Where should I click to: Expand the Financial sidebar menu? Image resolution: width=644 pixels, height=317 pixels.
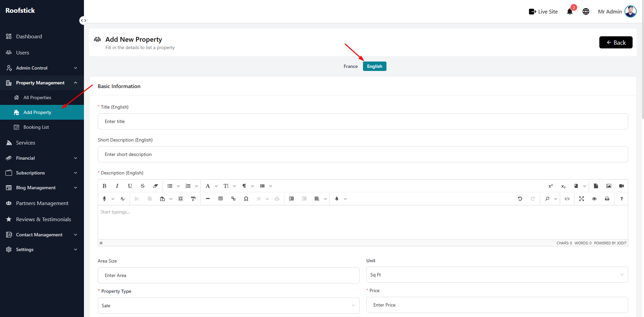42,158
